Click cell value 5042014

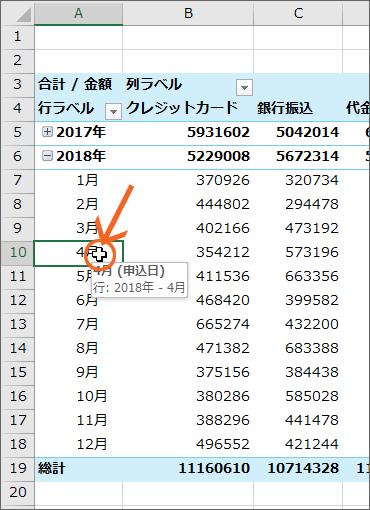click(307, 132)
